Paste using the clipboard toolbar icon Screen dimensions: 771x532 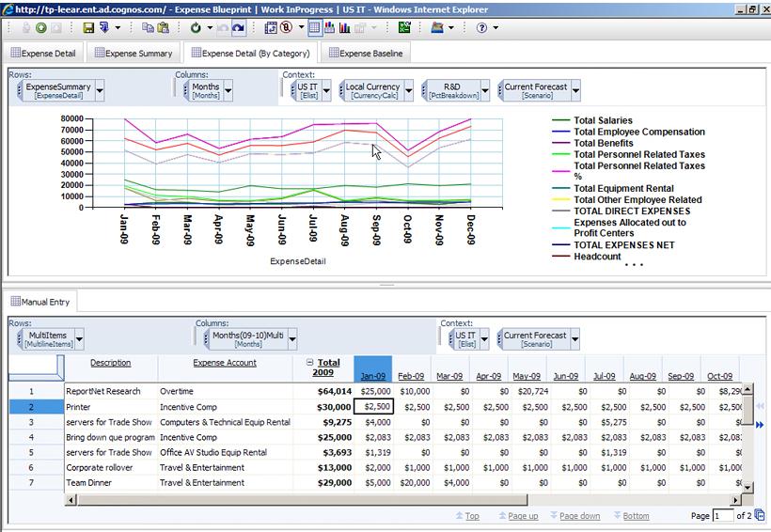pyautogui.click(x=163, y=28)
